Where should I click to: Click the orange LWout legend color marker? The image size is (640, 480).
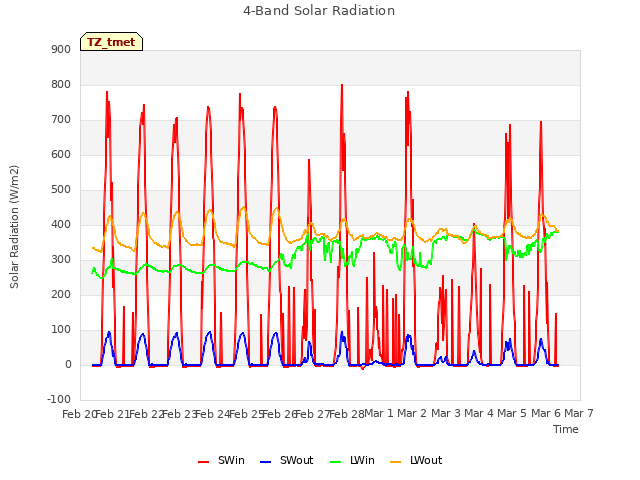396,462
